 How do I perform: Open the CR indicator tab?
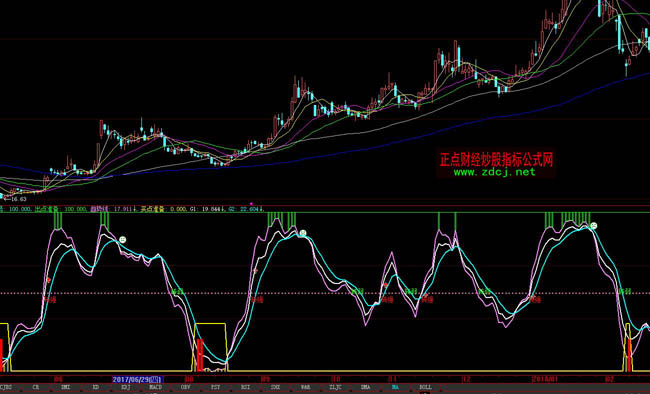pos(36,387)
